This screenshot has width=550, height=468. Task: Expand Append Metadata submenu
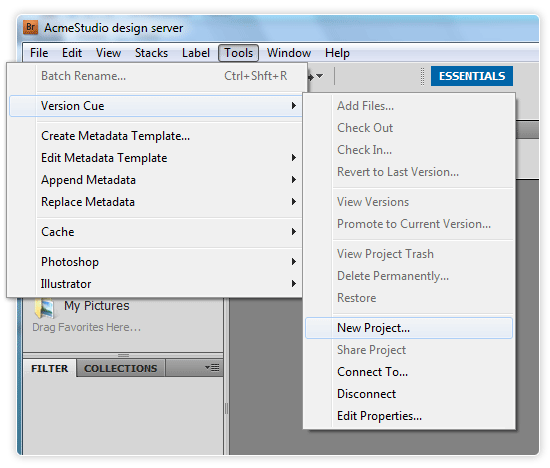coord(155,180)
